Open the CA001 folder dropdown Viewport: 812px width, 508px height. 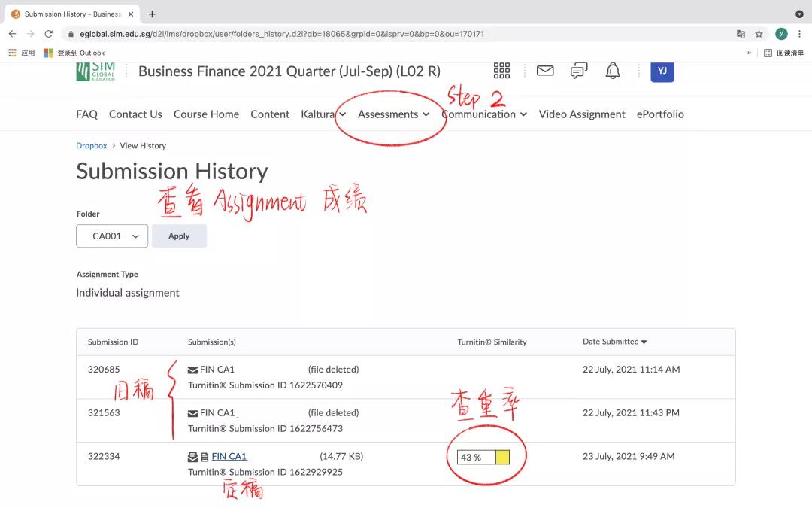(112, 236)
